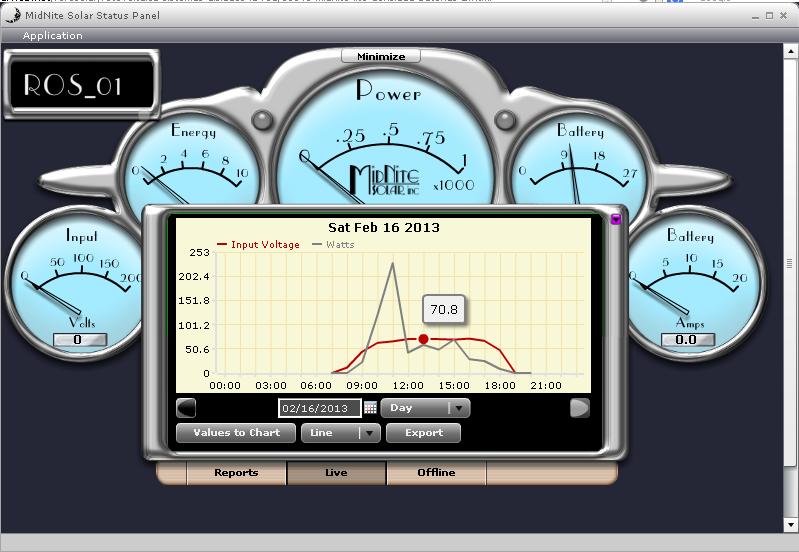Open the Day range dropdown
Screen dimensions: 799x552
pyautogui.click(x=425, y=408)
